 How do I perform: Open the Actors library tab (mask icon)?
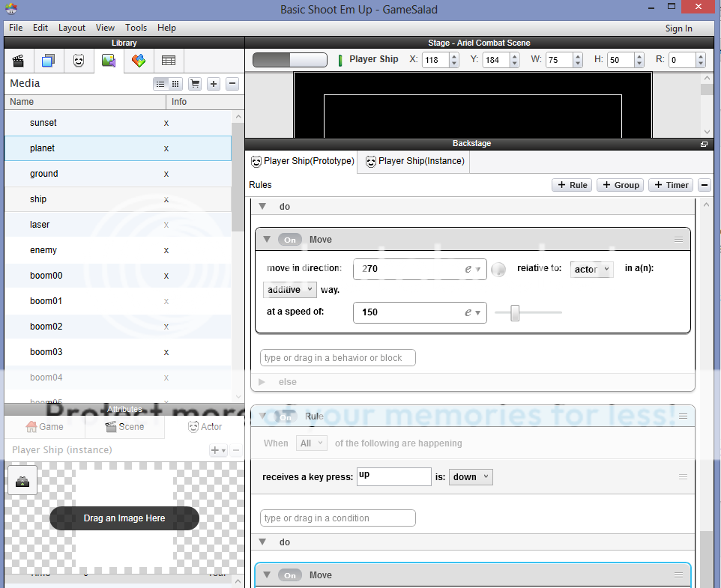(x=79, y=61)
